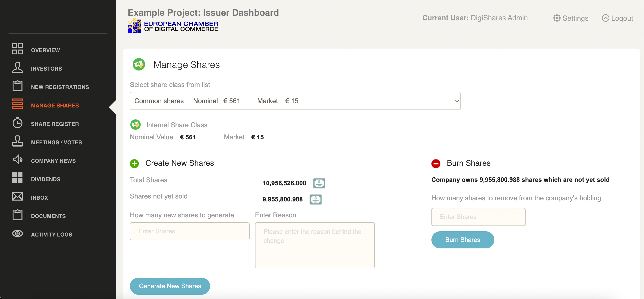Viewport: 644px width, 299px height.
Task: Click the Total Shares value 10,956,526.000
Action: coord(284,183)
